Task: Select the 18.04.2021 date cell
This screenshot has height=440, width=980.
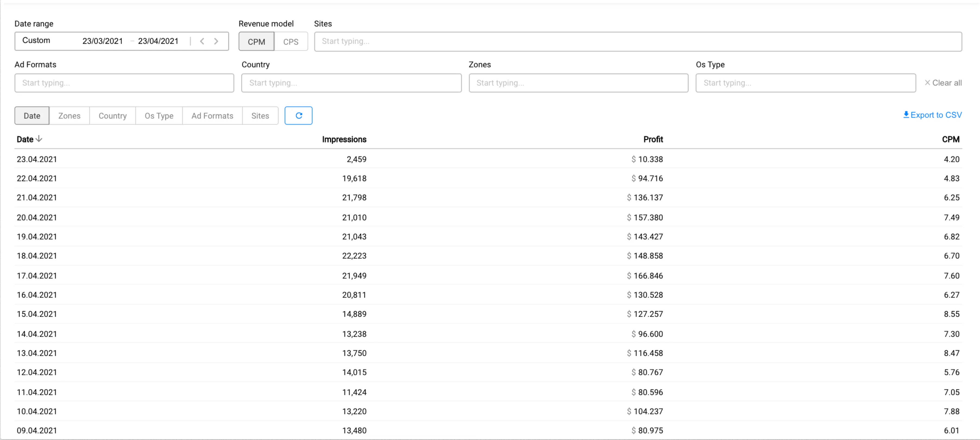Action: click(37, 256)
